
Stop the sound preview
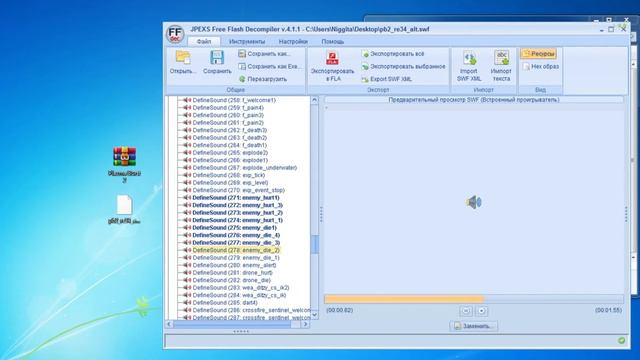pos(482,311)
